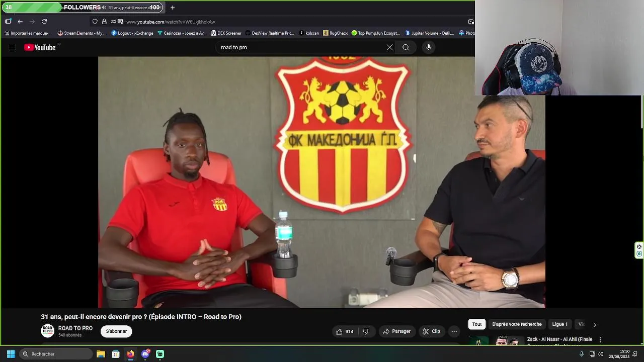Open the Zack - Al Nassr video thumbnail

[x=496, y=341]
